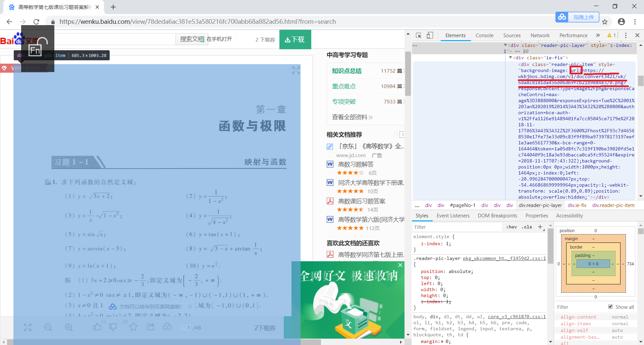Select div.ie-fix breadcrumb item

[577, 205]
